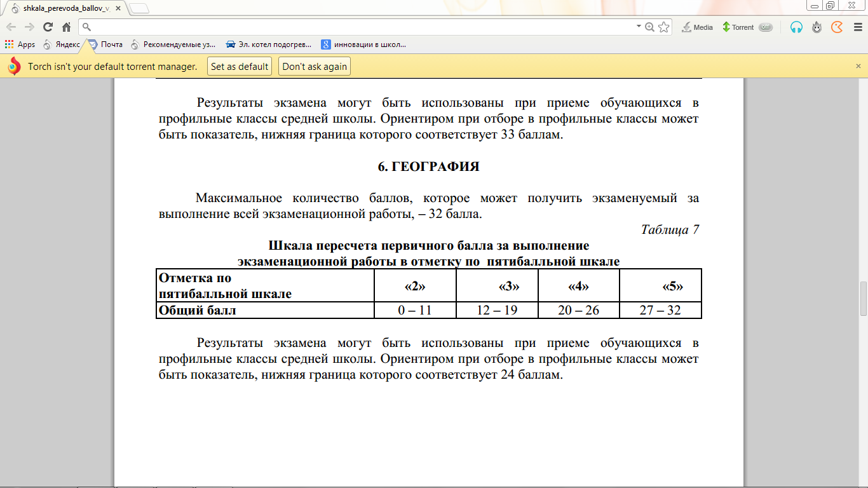Open the Почта bookmark
The height and width of the screenshot is (488, 868).
[x=105, y=44]
